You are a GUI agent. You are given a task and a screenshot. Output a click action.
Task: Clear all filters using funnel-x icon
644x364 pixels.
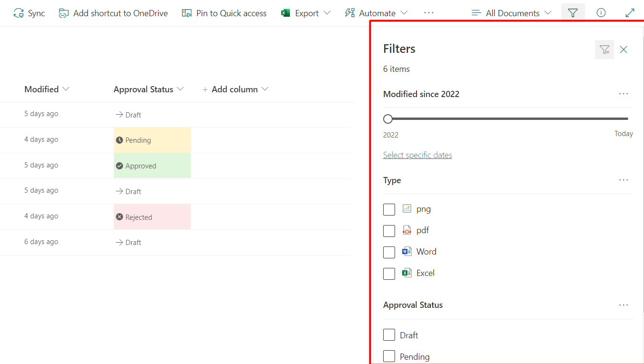tap(604, 49)
